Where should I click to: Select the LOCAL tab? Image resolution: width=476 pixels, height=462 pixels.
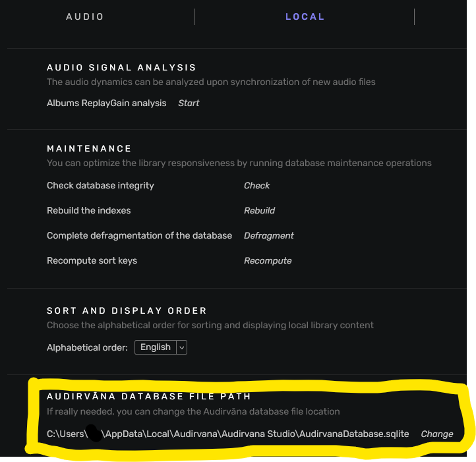pyautogui.click(x=305, y=16)
